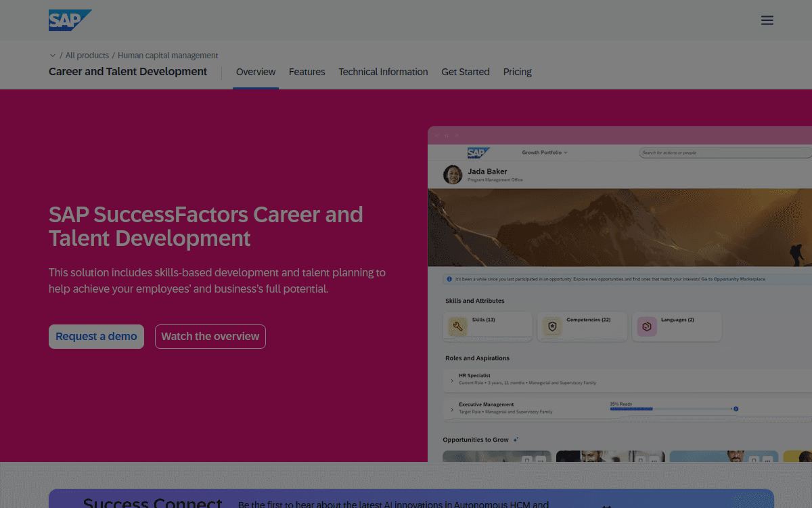Click the Competencies (22) shield icon
Screen dimensions: 812x508
tap(553, 327)
